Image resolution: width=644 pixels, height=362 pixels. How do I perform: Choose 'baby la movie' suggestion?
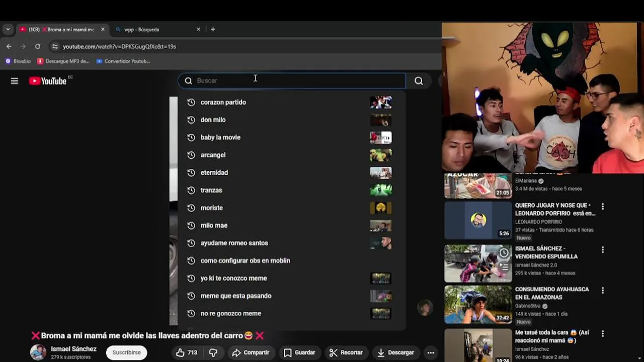(x=291, y=137)
